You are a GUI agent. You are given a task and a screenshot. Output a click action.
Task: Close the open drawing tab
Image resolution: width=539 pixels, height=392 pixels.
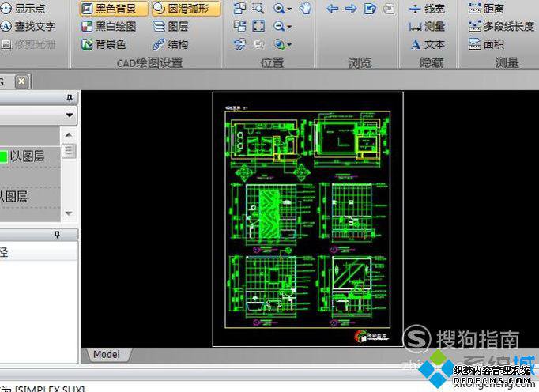tap(21, 81)
